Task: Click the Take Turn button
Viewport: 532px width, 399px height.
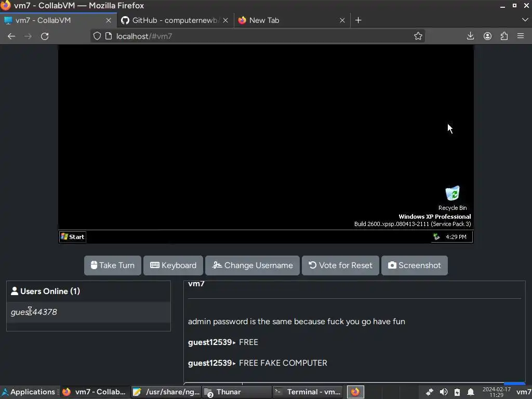Action: tap(113, 265)
